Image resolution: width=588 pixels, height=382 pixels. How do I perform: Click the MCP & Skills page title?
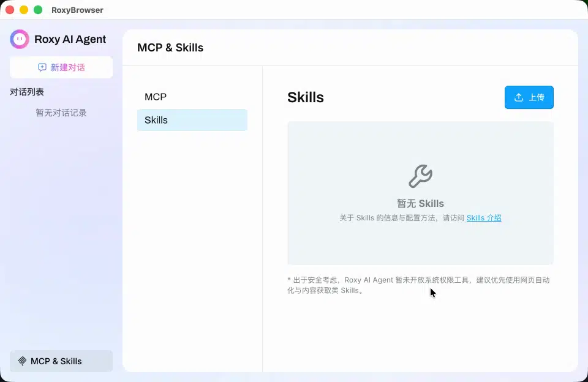pyautogui.click(x=170, y=48)
